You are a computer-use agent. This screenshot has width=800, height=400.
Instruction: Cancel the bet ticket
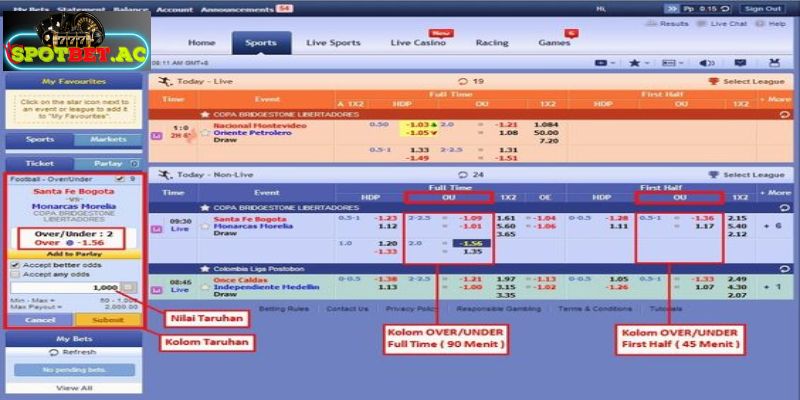click(40, 320)
